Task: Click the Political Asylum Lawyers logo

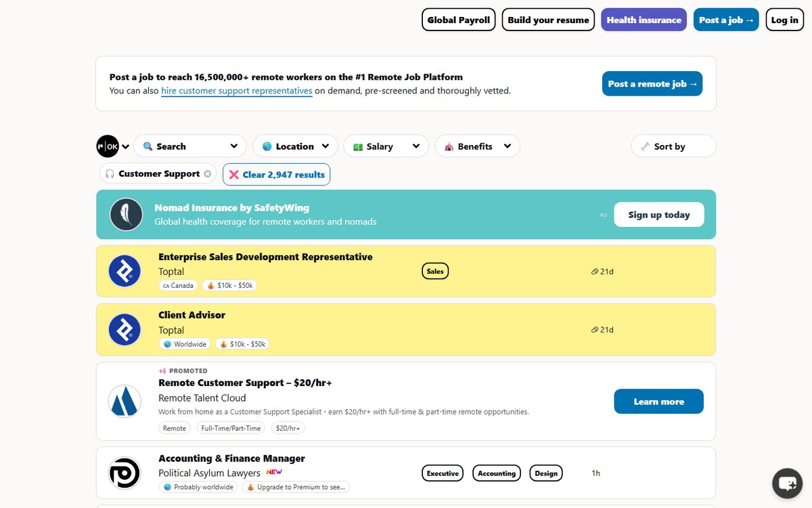Action: click(125, 473)
